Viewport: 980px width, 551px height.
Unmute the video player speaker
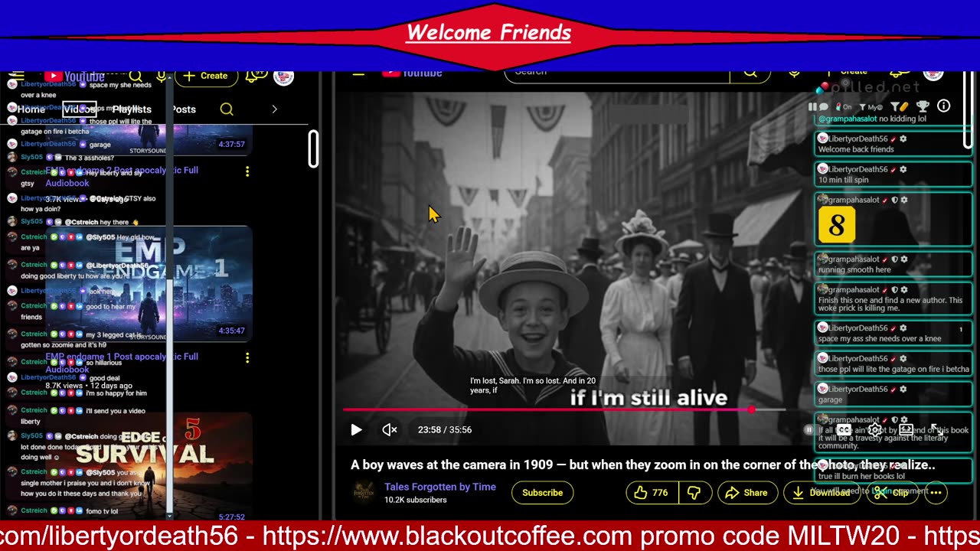point(390,430)
